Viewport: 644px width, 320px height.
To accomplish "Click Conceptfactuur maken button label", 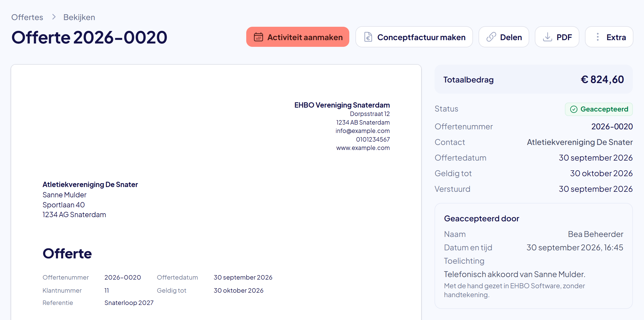I will click(421, 37).
